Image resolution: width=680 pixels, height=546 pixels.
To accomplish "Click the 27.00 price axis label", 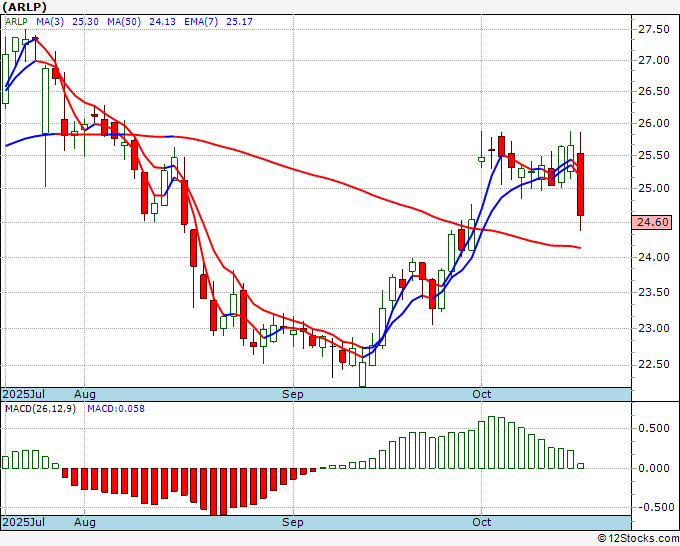I will pos(654,60).
